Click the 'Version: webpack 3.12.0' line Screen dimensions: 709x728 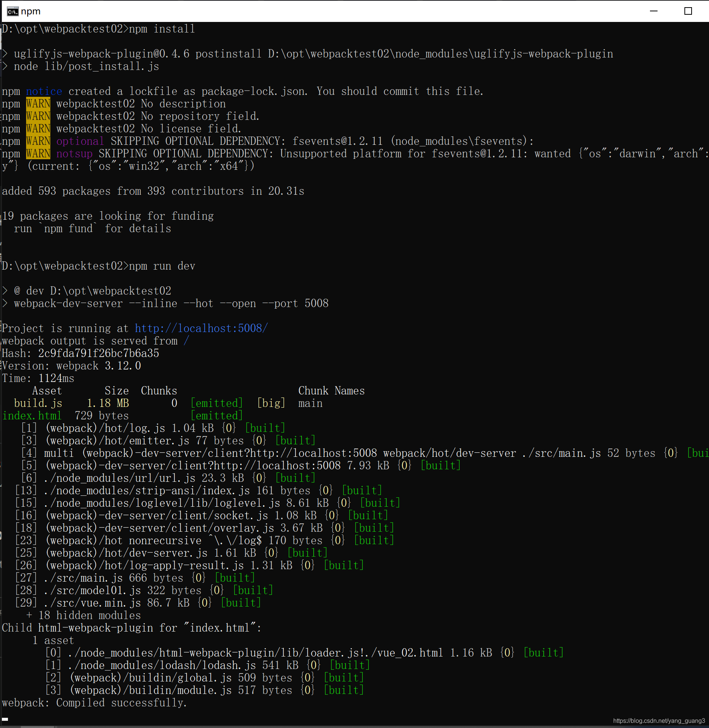(72, 366)
